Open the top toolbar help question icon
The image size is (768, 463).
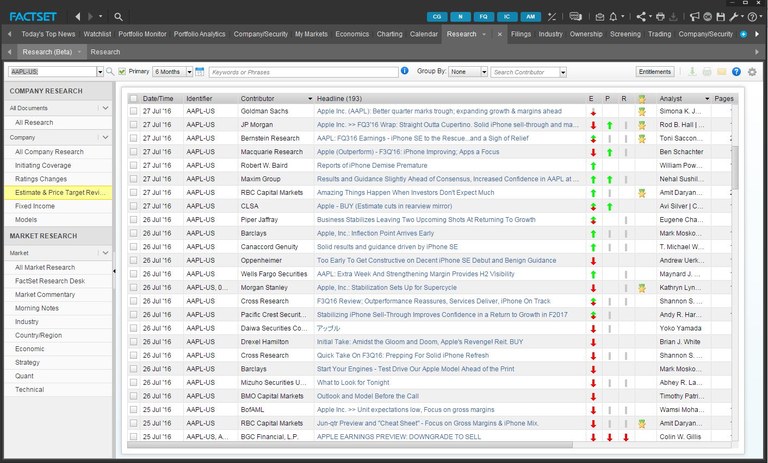[752, 17]
